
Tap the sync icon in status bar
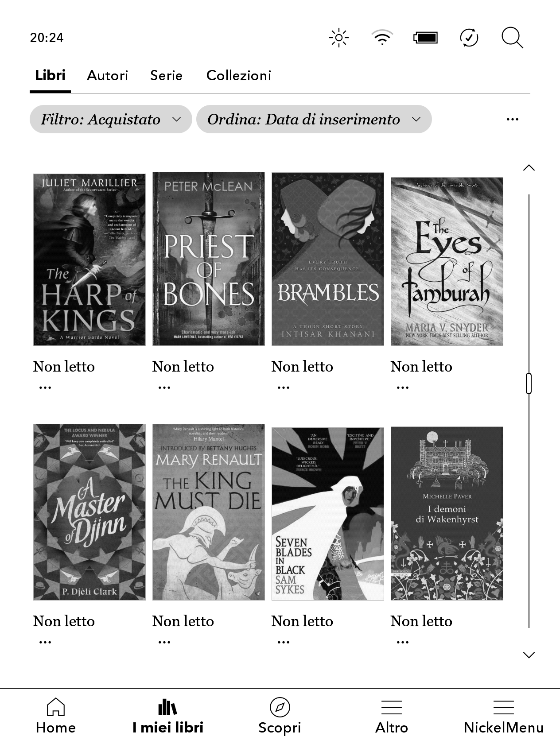(x=469, y=38)
